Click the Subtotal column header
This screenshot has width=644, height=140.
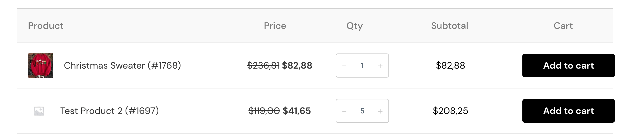[450, 26]
